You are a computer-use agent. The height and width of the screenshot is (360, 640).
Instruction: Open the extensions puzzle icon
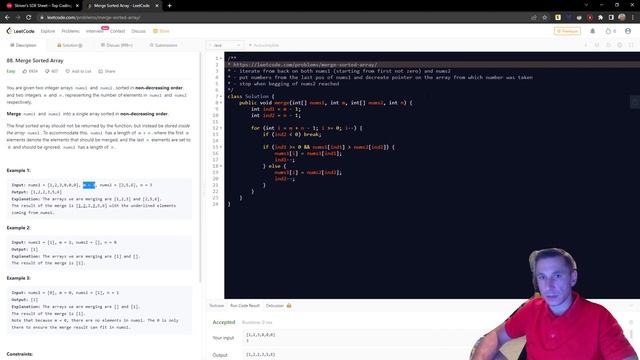(600, 18)
